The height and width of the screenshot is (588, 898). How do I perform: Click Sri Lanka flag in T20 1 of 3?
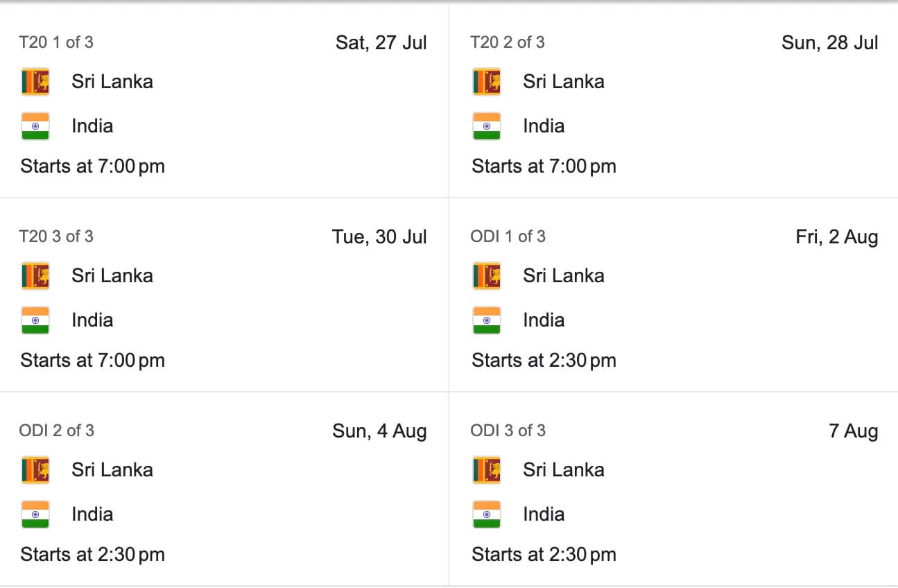[x=35, y=82]
